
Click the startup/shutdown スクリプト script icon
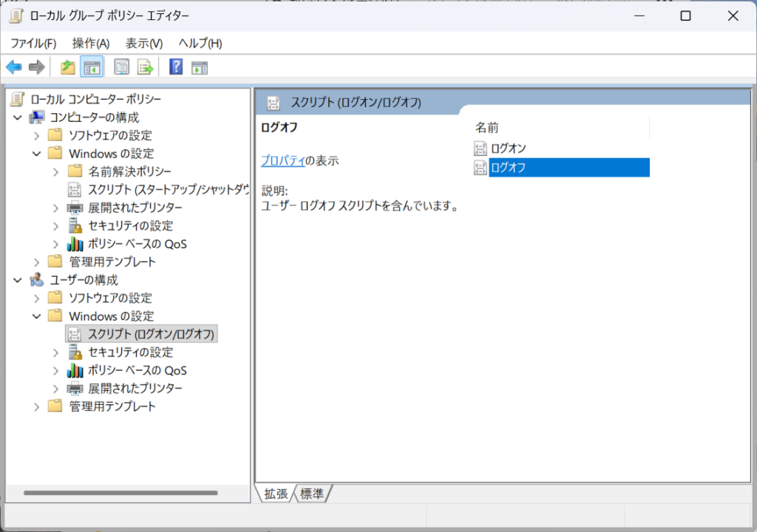[75, 189]
